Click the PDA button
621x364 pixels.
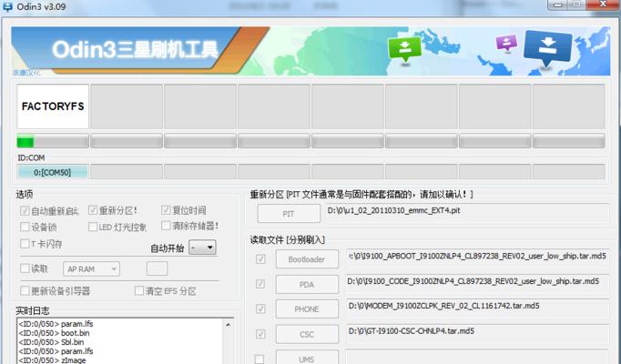pos(307,285)
